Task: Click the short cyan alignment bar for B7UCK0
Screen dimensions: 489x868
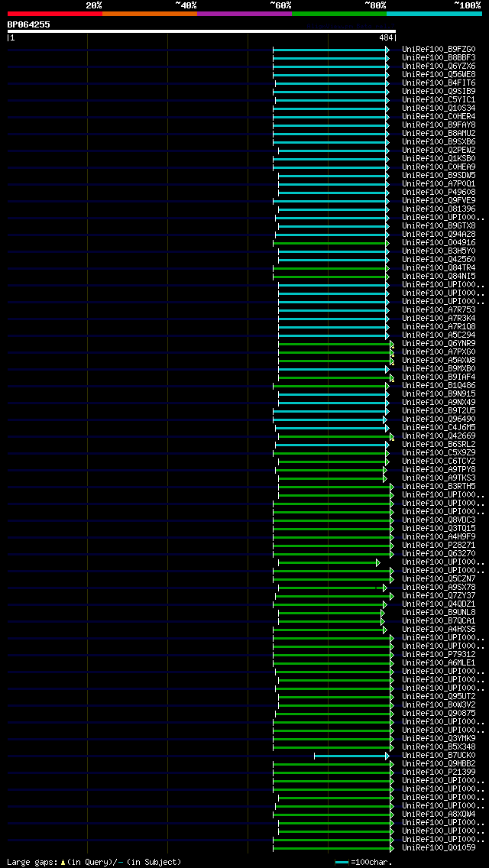Action: point(351,756)
